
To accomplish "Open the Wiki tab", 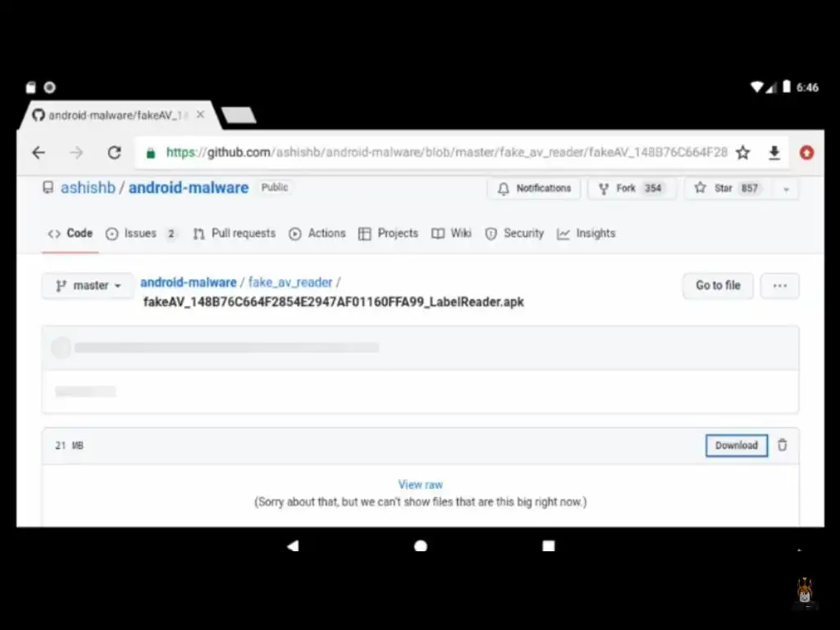I will [x=451, y=234].
